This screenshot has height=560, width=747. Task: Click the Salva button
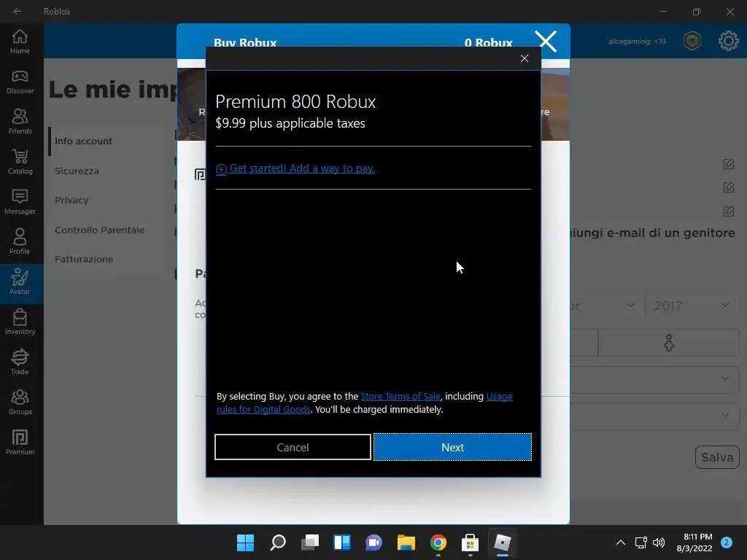tap(717, 457)
